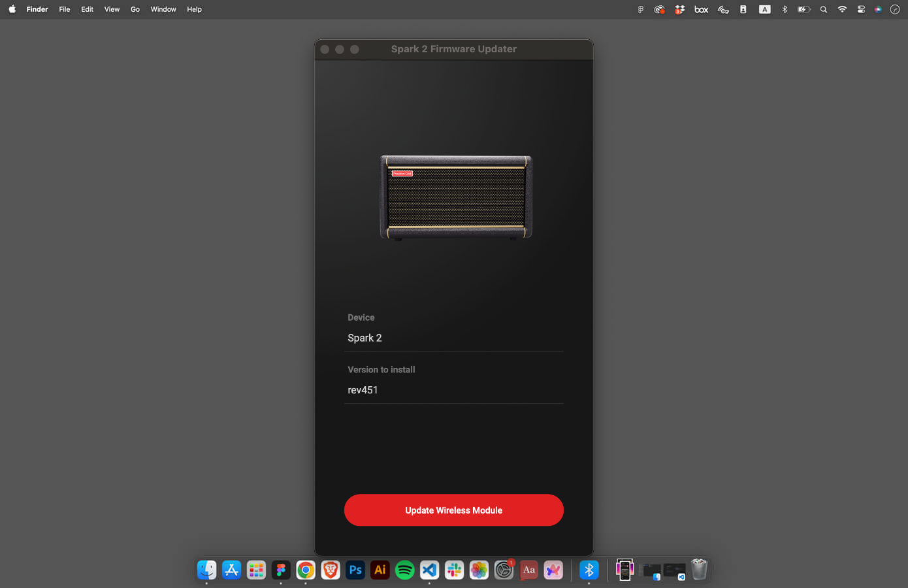This screenshot has height=588, width=908.
Task: Open Adobe Illustrator from the Dock
Action: pyautogui.click(x=380, y=570)
